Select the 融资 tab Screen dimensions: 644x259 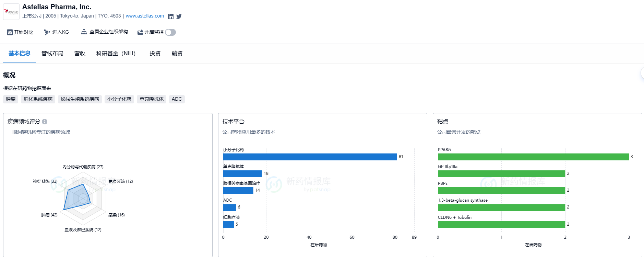pyautogui.click(x=177, y=54)
